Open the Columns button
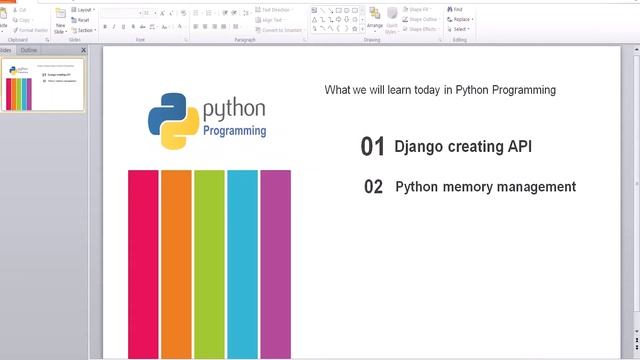640x360 pixels. 236,27
